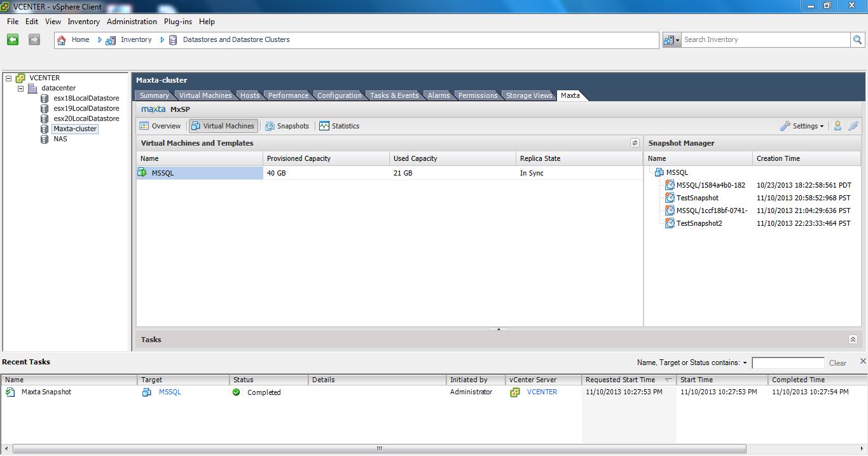Click the Home icon in navigation bar
This screenshot has height=456, width=868.
pos(62,39)
